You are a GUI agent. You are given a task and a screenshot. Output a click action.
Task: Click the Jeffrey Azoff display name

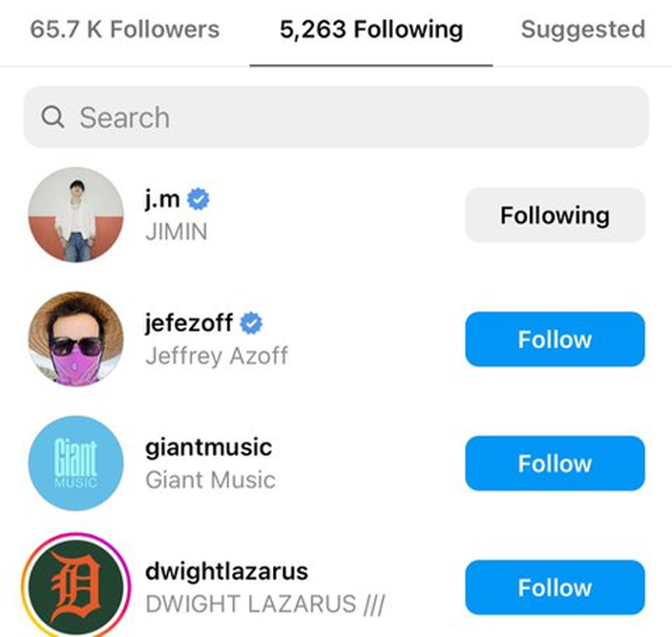coord(217,355)
